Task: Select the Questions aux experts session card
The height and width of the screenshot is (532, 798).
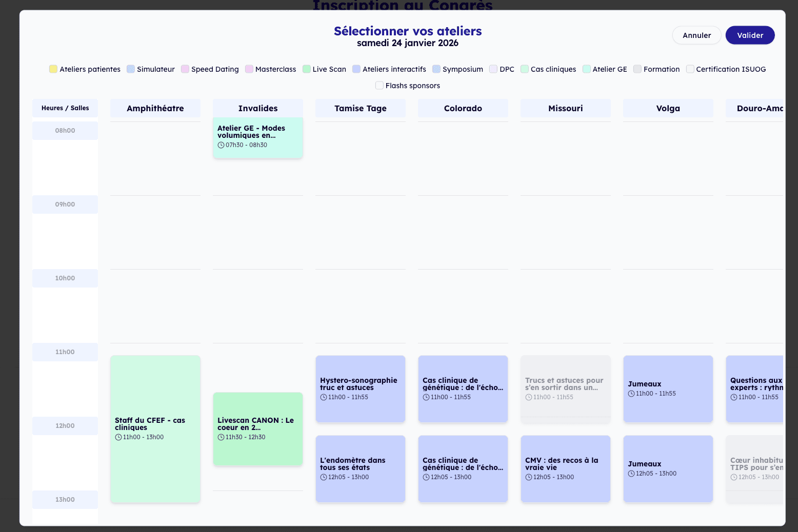Action: (754, 388)
